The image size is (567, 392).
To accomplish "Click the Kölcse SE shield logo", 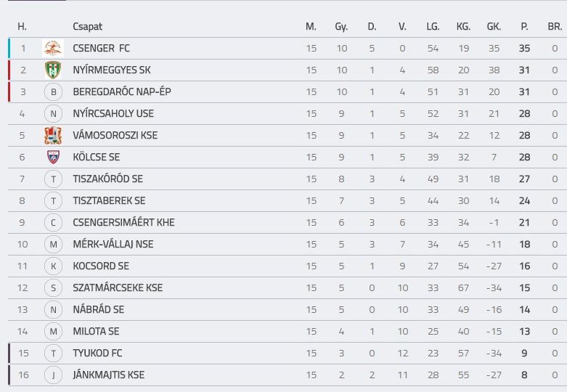I will [x=53, y=158].
